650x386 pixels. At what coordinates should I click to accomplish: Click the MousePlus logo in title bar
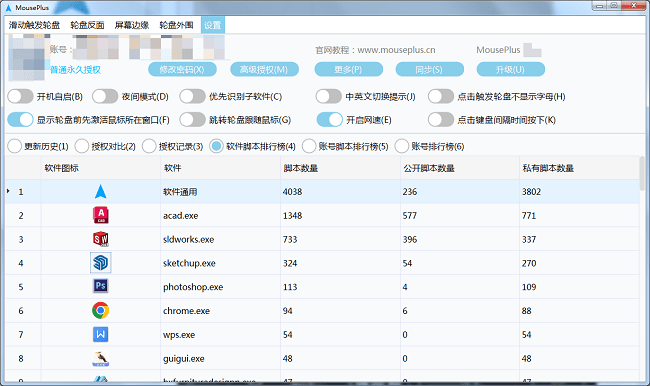[x=8, y=7]
